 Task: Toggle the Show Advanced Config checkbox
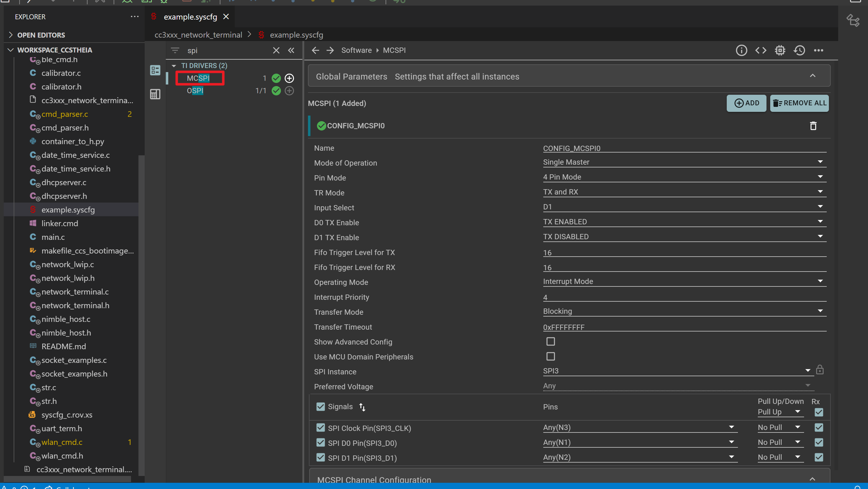551,342
